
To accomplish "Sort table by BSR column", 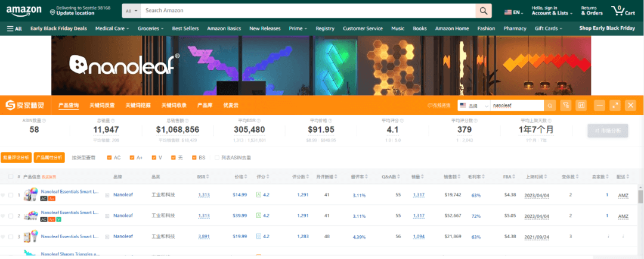I will pos(203,177).
